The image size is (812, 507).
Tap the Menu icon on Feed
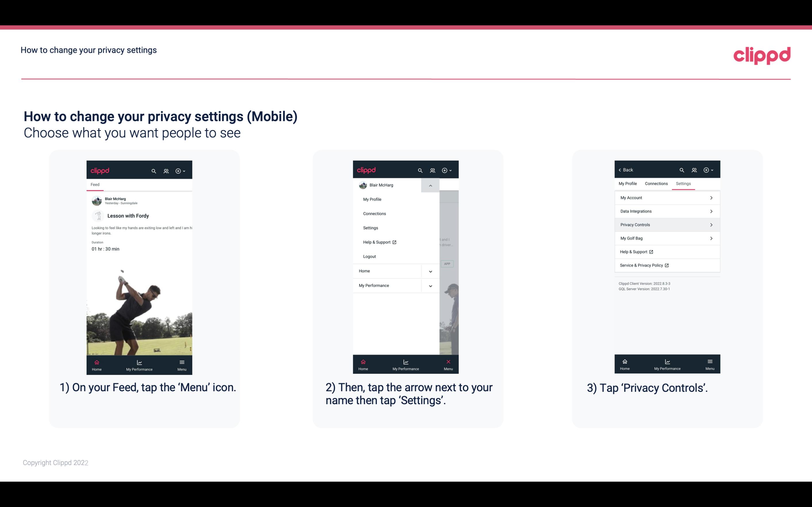182,365
